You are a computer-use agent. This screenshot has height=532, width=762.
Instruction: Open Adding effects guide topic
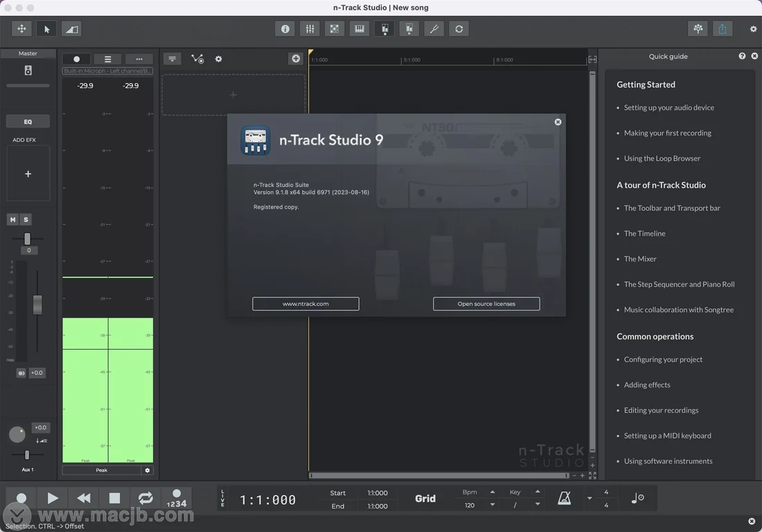[647, 384]
